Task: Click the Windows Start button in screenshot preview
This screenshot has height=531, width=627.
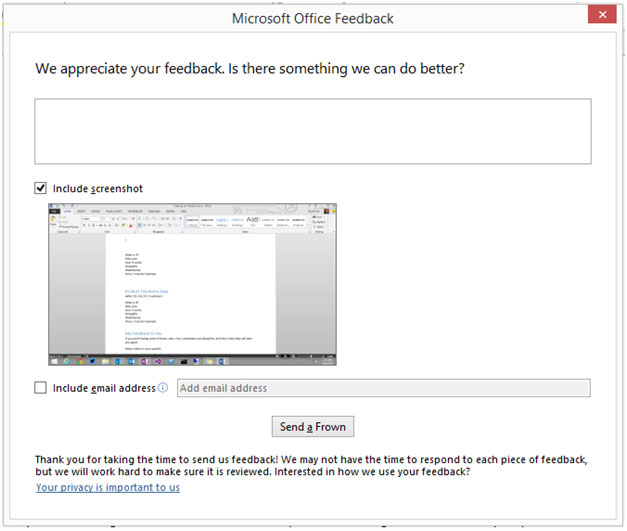Action: click(54, 359)
